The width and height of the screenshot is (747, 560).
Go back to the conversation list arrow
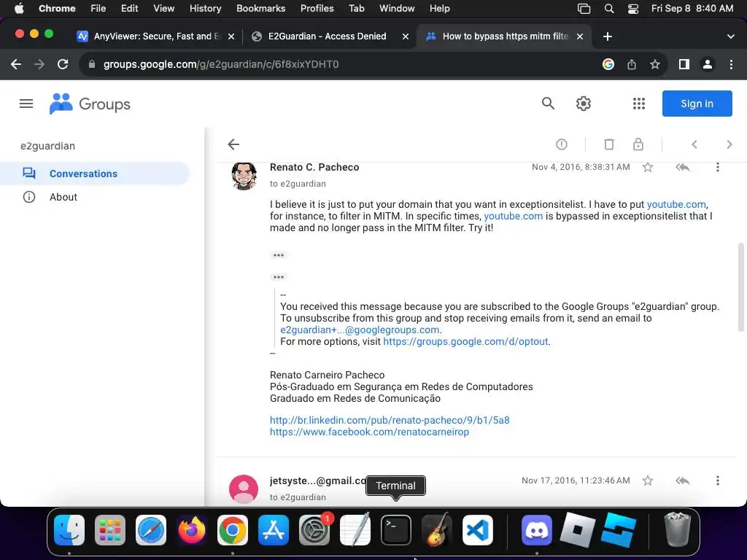(x=233, y=144)
